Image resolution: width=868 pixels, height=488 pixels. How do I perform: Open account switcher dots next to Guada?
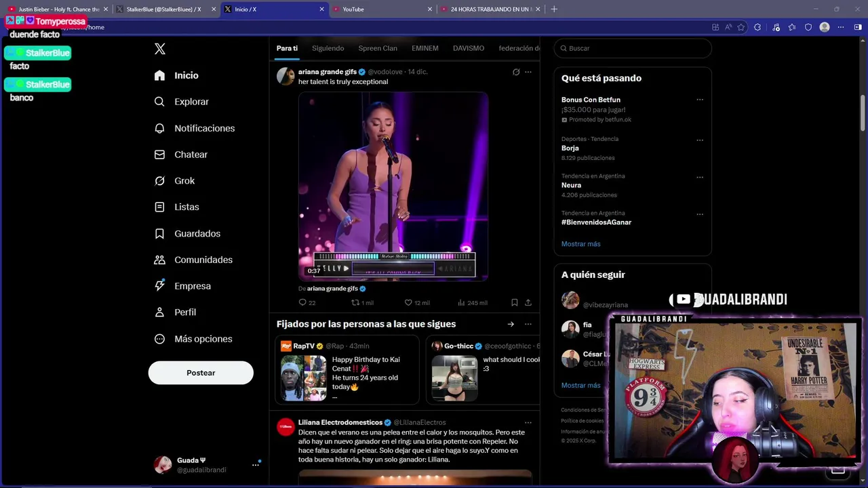(256, 465)
